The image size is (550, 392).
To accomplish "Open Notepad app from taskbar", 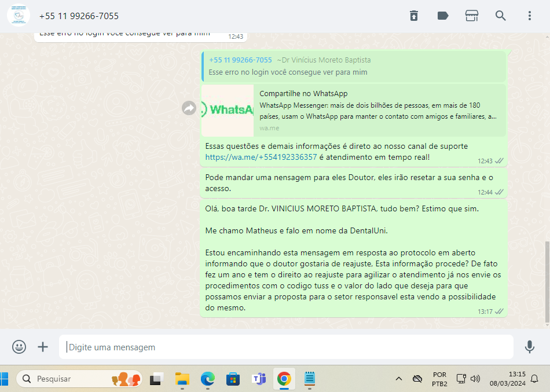I will [x=309, y=379].
